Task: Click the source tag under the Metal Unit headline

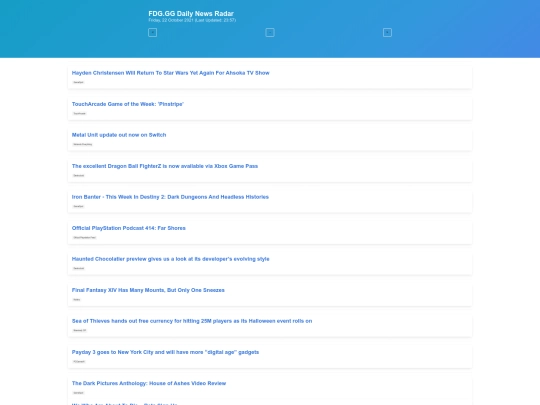Action: coord(83,144)
